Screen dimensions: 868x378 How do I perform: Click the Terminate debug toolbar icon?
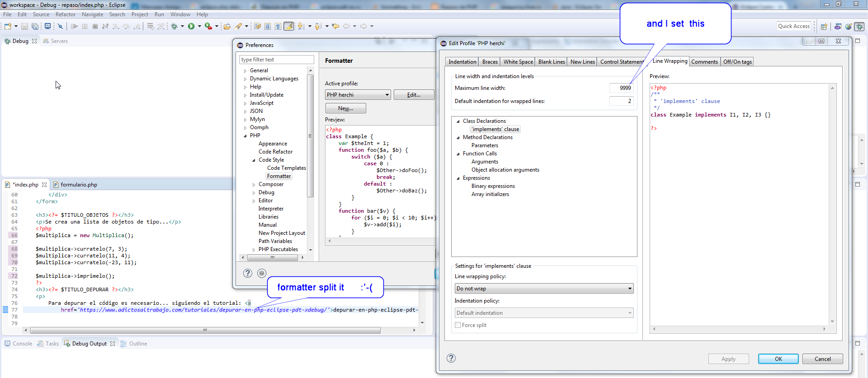coord(95,26)
